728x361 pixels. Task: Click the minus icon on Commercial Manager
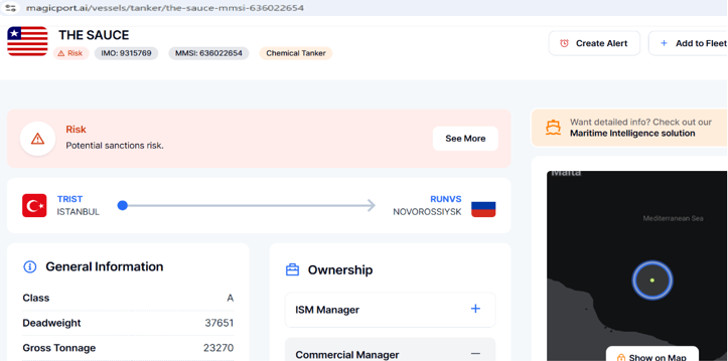click(x=475, y=354)
